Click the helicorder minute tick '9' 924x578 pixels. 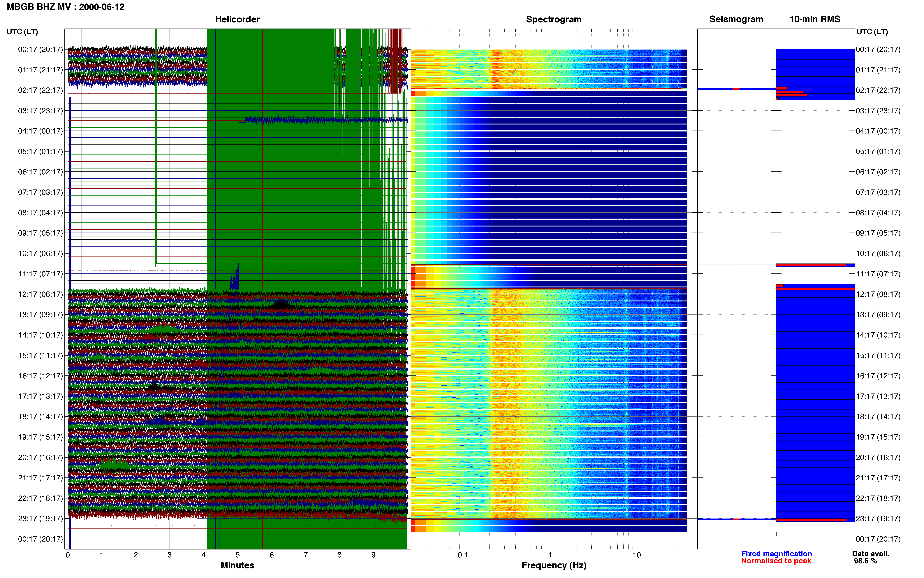pos(373,555)
